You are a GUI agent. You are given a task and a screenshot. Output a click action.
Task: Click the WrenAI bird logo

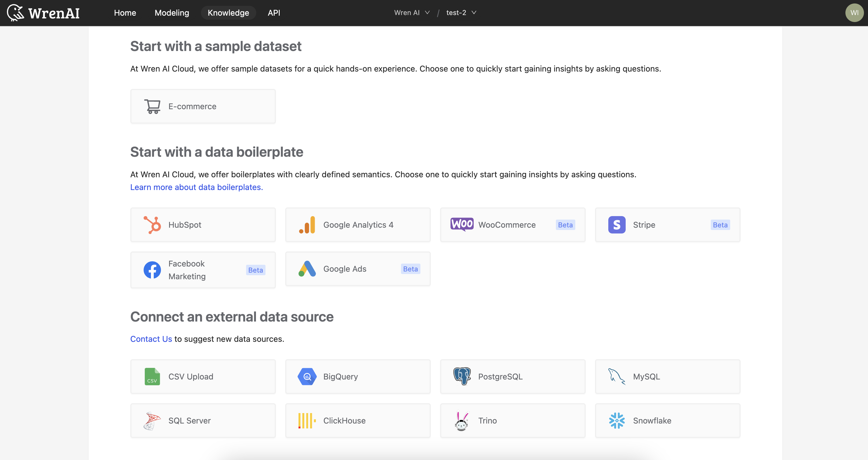click(16, 13)
